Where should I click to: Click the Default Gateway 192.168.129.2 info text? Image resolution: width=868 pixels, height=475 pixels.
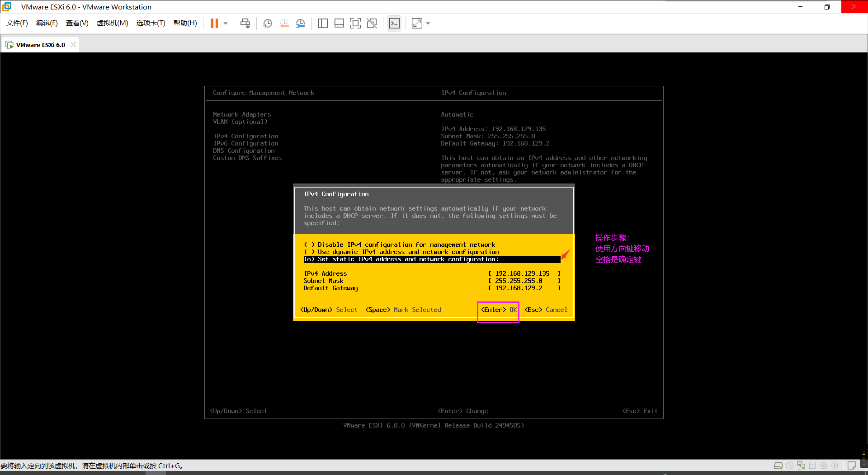coord(495,143)
